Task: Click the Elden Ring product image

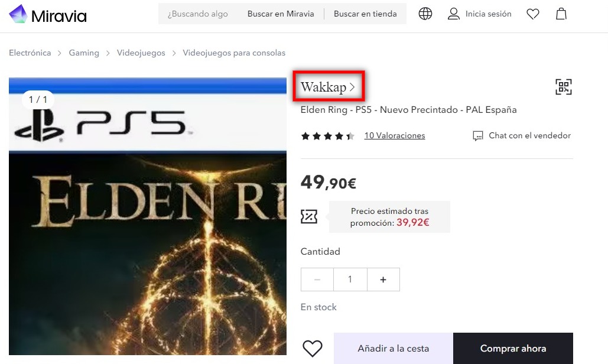Action: 148,216
